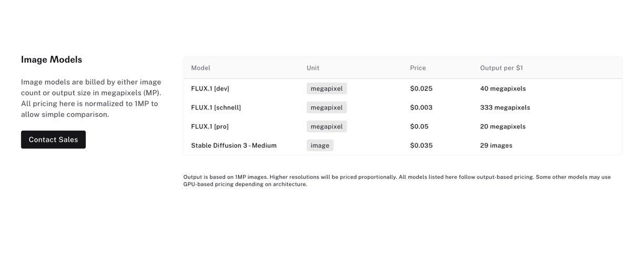Click the Stable Diffusion 3 - Medium name
Viewport: 644px width, 264px height.
pos(234,145)
